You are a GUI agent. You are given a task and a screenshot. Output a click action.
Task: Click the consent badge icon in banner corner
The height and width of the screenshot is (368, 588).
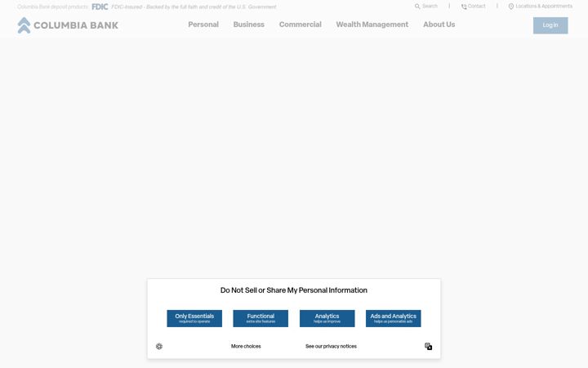[428, 346]
